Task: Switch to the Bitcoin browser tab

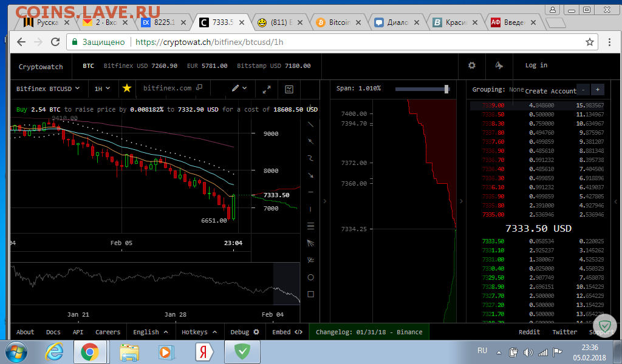Action: pos(338,22)
